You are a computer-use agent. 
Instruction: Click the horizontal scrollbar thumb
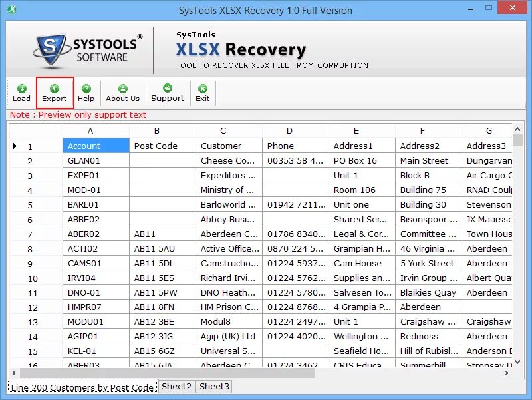click(167, 373)
